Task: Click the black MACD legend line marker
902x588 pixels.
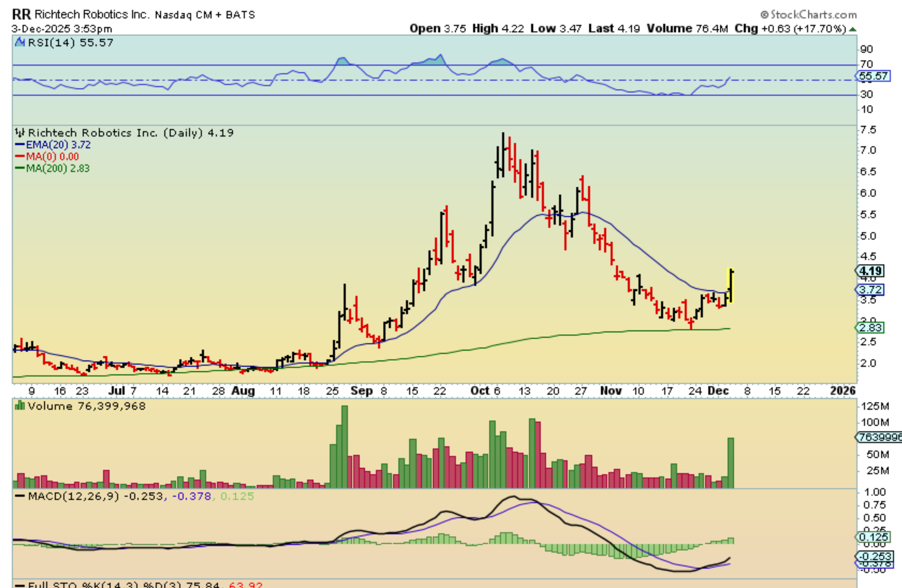Action: coord(20,496)
